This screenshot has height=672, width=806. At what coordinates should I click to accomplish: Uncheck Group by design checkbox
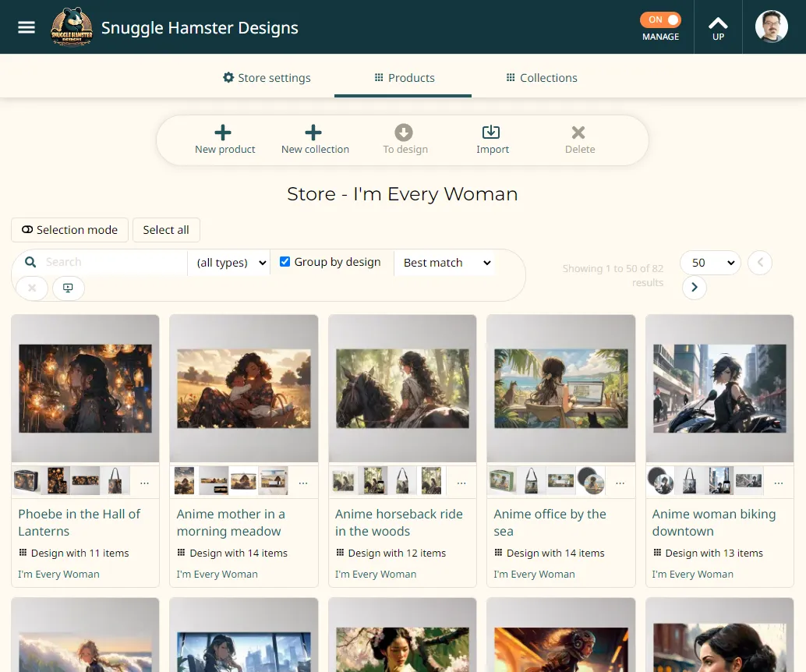pos(285,262)
